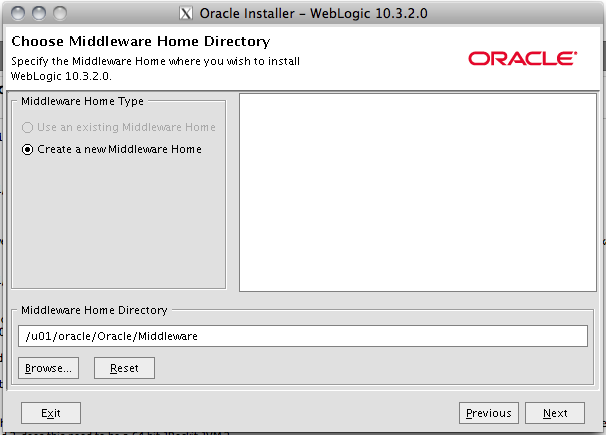This screenshot has height=435, width=606.
Task: Click the Middleware Home Directory path field
Action: (x=303, y=336)
